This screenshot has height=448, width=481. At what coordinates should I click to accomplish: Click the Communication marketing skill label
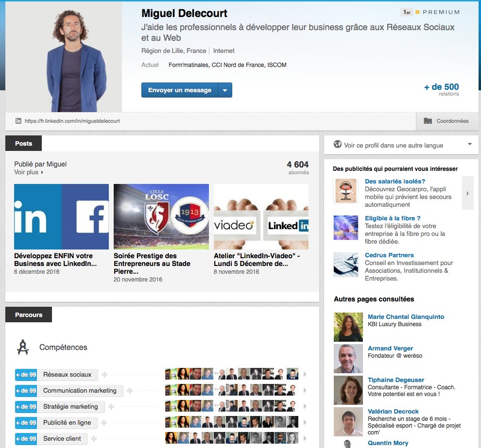pos(80,390)
